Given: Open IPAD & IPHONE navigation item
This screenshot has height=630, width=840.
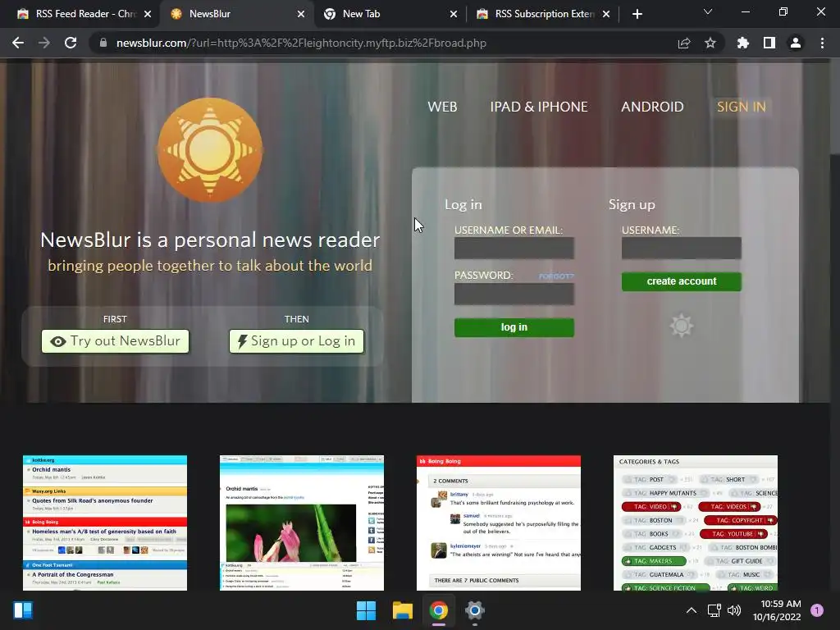Looking at the screenshot, I should click(539, 107).
